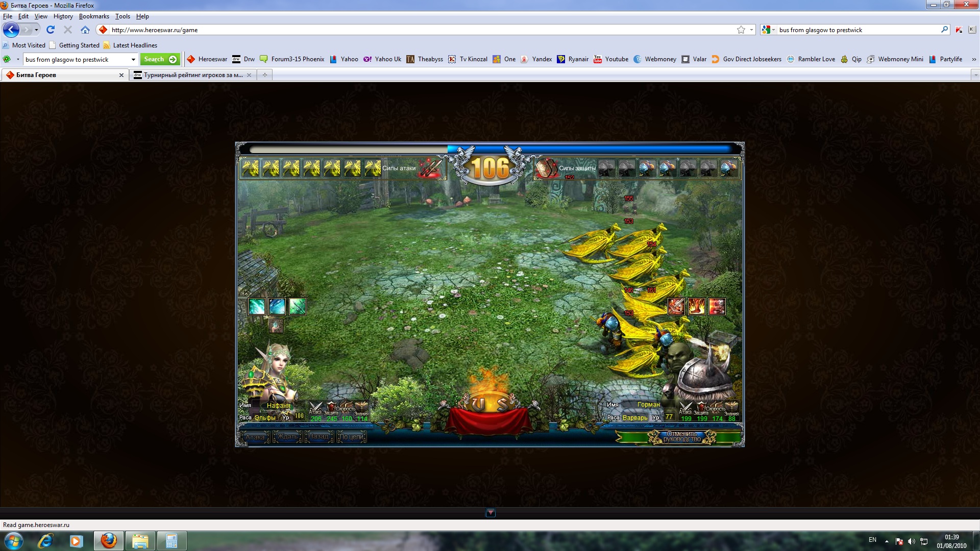Screen dimensions: 980x551
Task: Click the search magnifier icon
Action: (944, 30)
